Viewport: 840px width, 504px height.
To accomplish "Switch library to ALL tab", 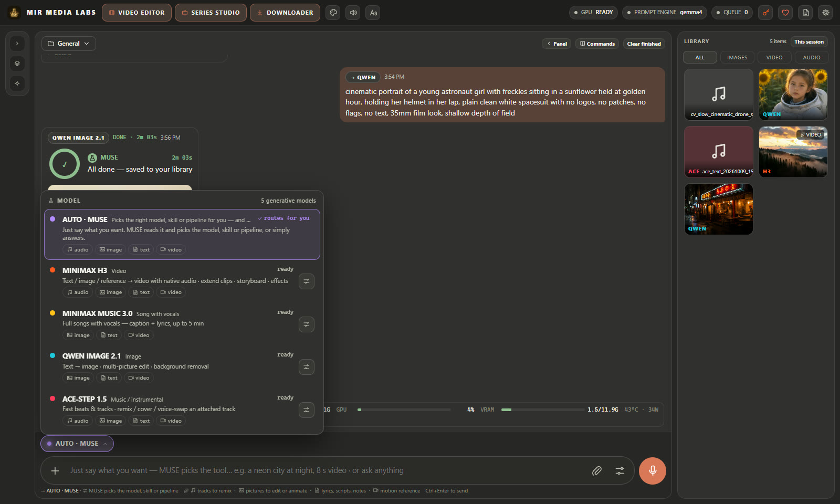I will click(700, 58).
